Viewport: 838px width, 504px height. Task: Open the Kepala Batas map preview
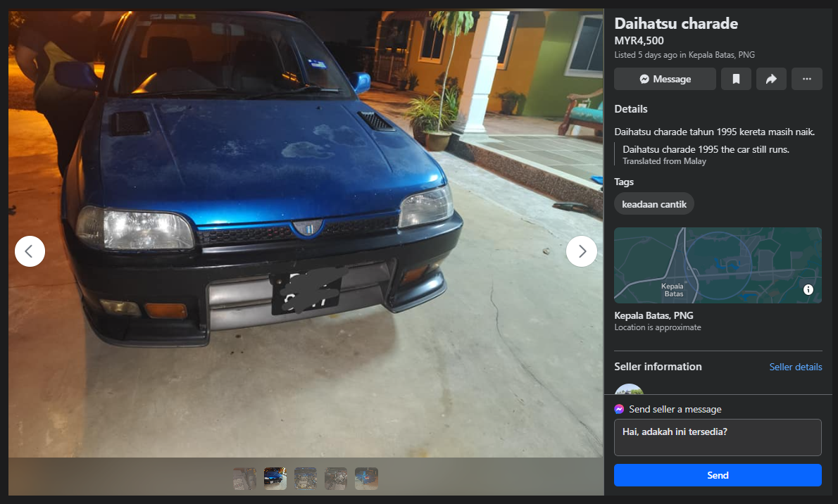[x=717, y=265]
